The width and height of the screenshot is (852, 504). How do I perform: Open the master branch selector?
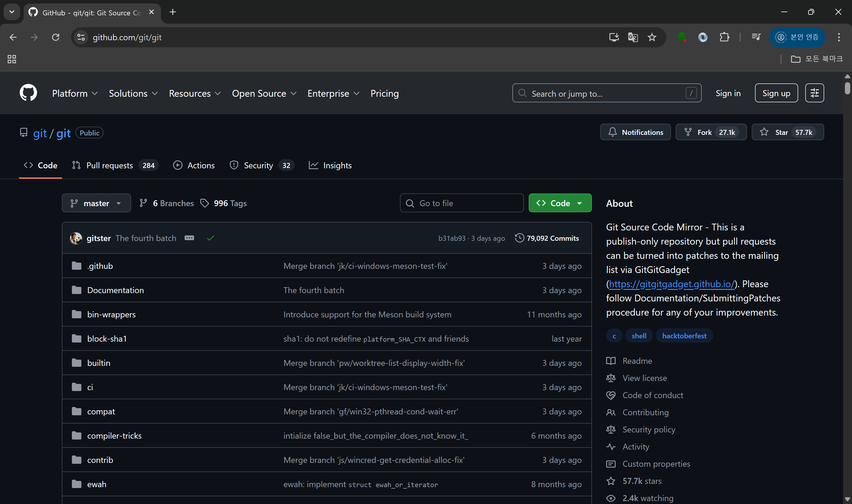96,203
